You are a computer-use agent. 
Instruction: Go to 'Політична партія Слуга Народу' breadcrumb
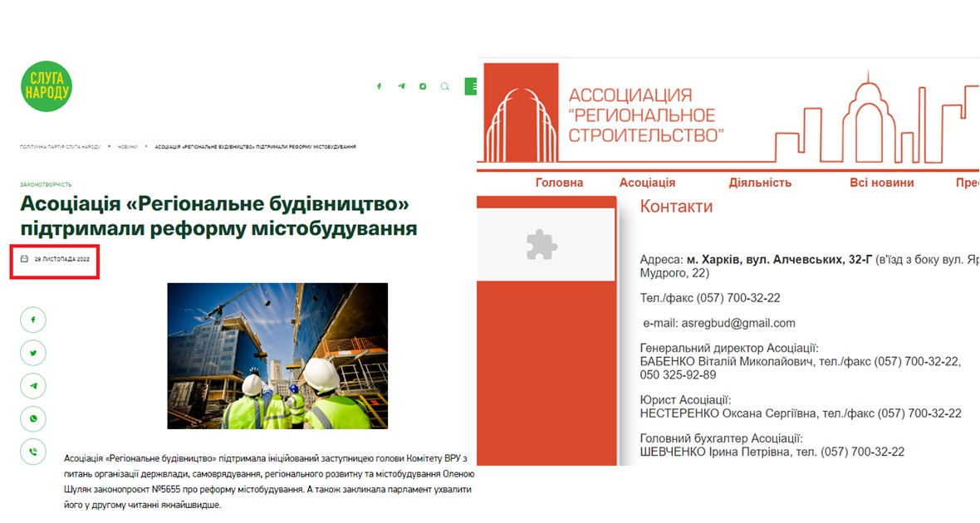point(60,147)
